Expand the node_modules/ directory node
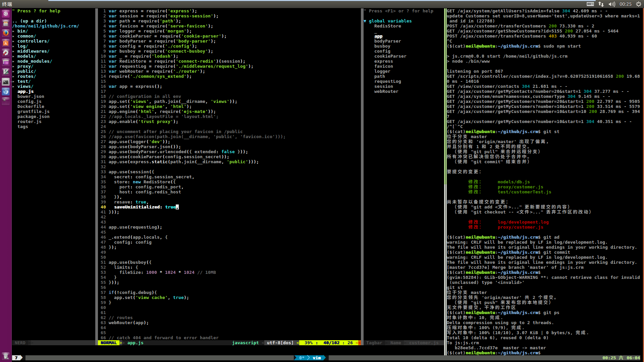 (35, 61)
